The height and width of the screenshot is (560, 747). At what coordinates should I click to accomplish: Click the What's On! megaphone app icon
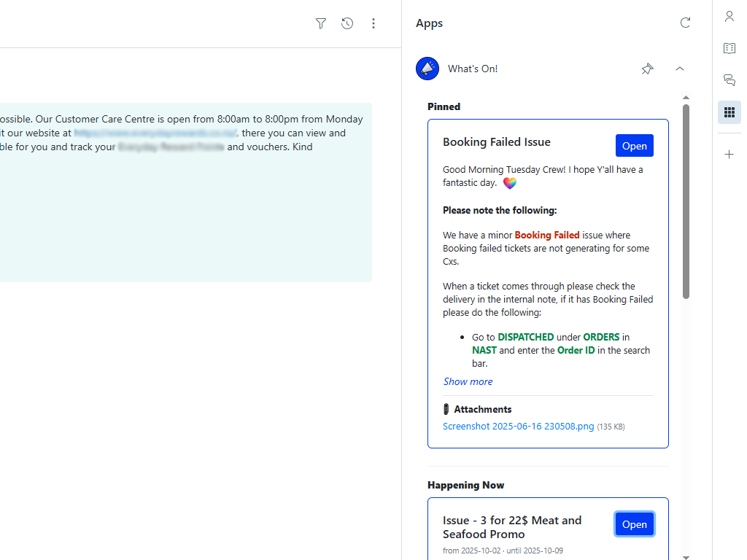coord(427,69)
